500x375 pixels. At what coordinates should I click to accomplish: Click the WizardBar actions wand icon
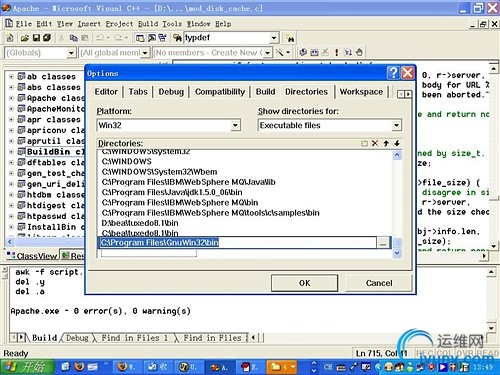click(x=280, y=52)
